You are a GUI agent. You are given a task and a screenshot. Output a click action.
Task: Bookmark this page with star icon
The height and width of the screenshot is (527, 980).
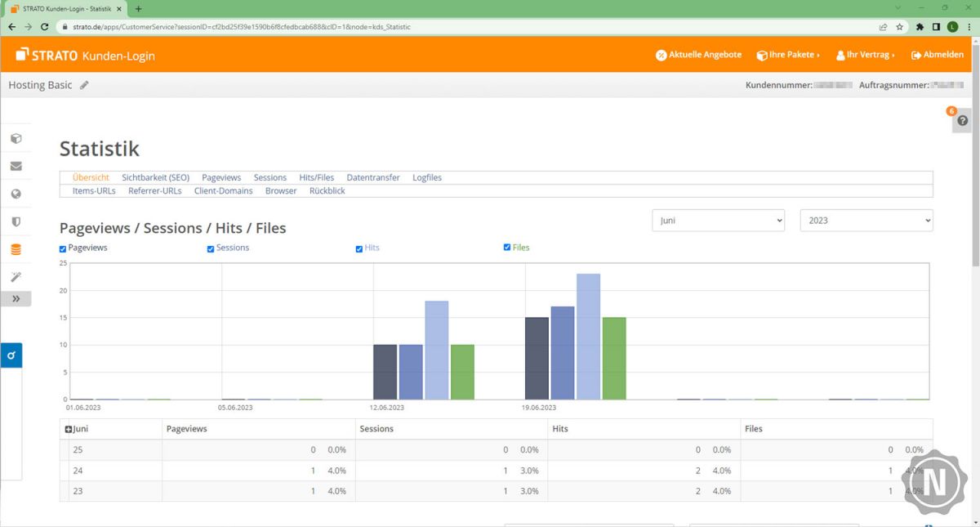900,26
